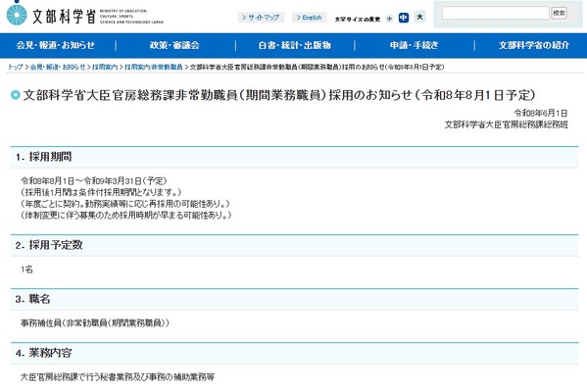The width and height of the screenshot is (587, 392).
Task: Open the 会見・報道・お知らせ menu
Action: coord(56,45)
